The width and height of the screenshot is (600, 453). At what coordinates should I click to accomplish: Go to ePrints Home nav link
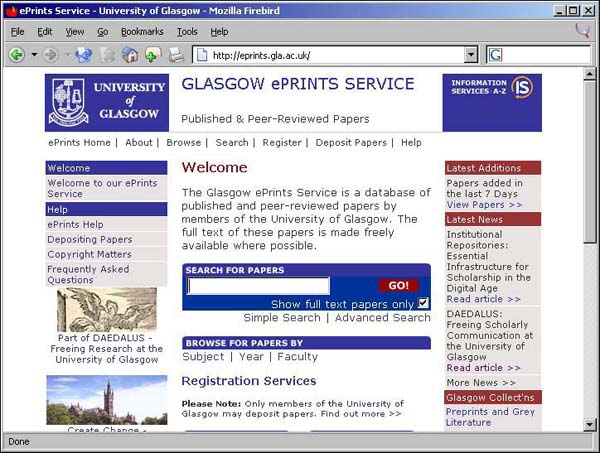[x=79, y=143]
